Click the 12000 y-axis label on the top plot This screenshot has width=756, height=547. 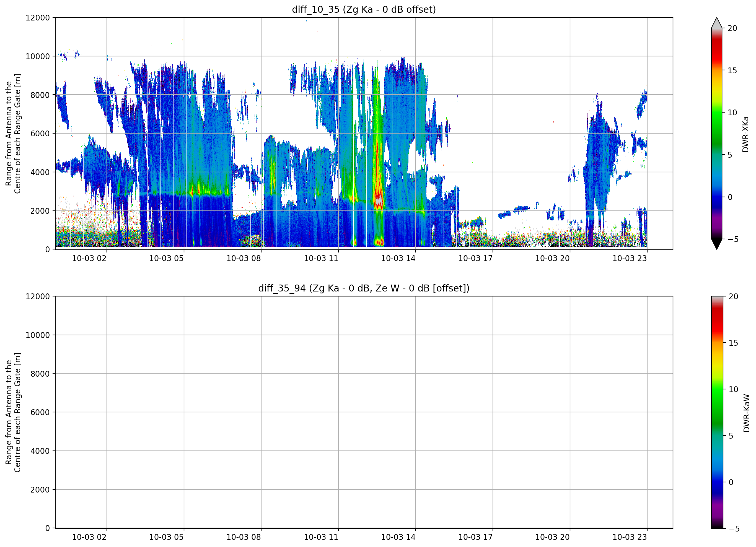pyautogui.click(x=38, y=18)
